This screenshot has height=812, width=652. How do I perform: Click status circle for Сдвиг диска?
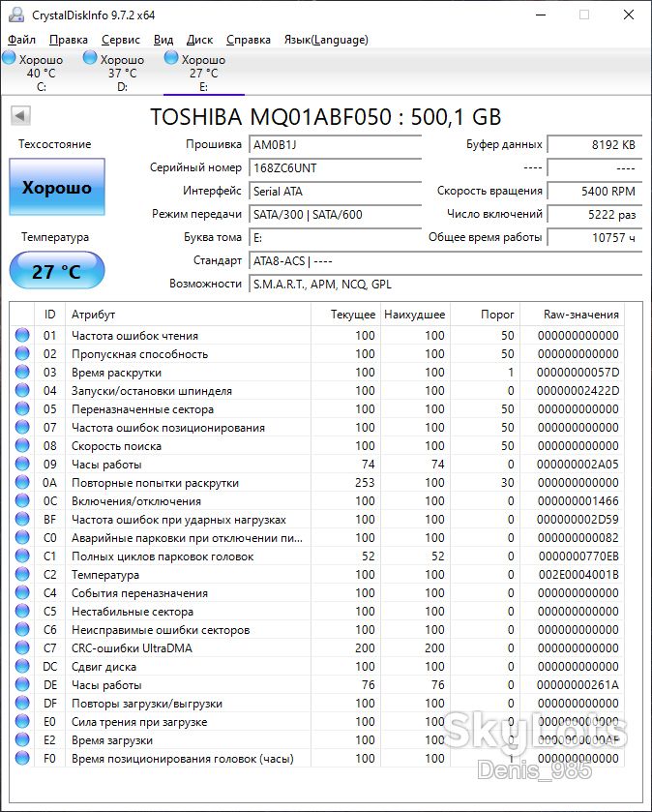point(22,666)
